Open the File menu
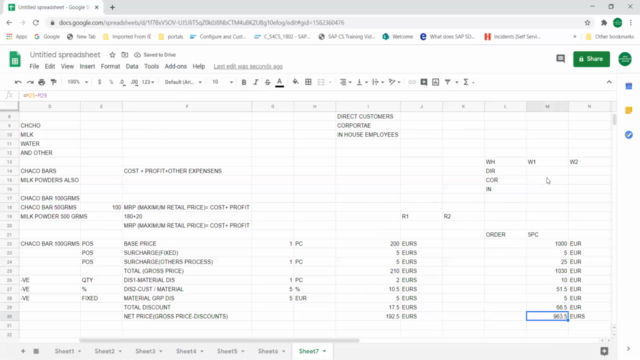640x360 pixels. [x=34, y=66]
